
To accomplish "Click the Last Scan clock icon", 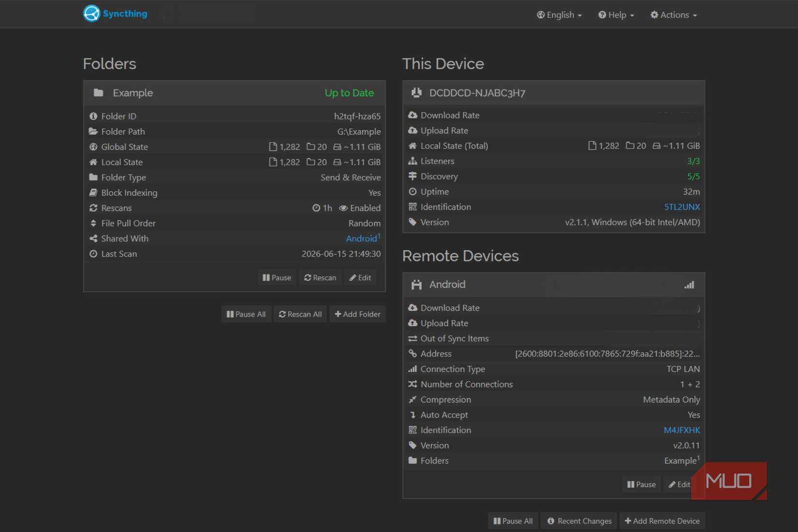I will (x=93, y=254).
